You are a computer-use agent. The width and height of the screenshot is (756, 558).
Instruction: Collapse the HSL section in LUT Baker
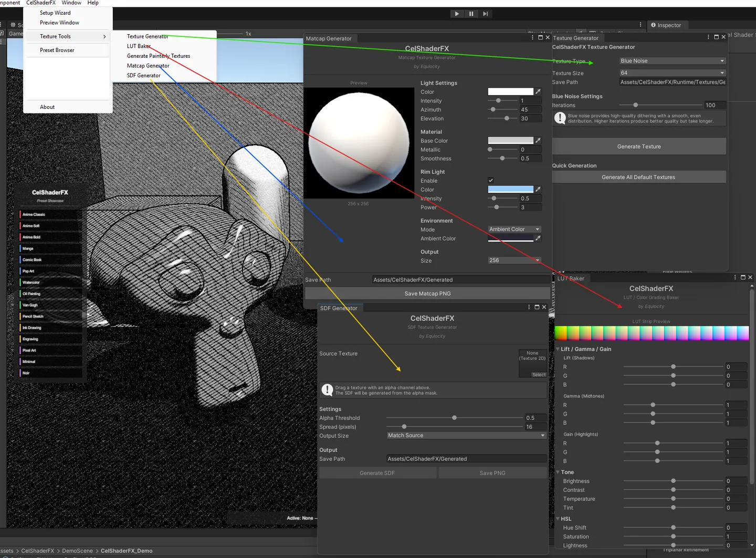click(558, 519)
